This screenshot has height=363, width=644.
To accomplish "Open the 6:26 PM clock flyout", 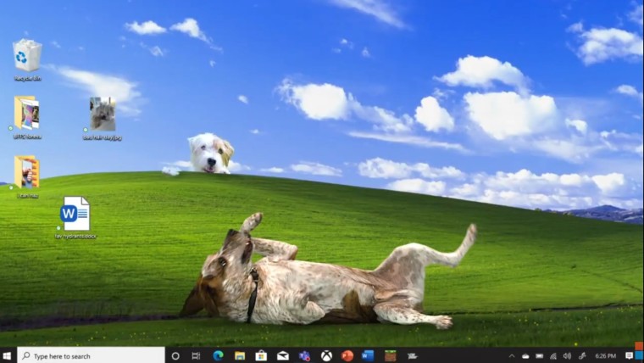I will [x=606, y=356].
